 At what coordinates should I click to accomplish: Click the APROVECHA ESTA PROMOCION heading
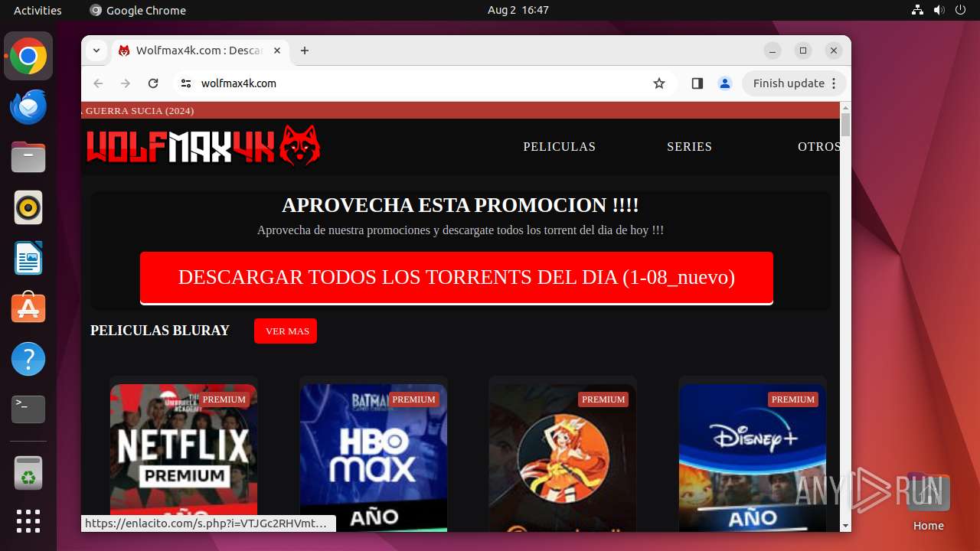(x=460, y=205)
